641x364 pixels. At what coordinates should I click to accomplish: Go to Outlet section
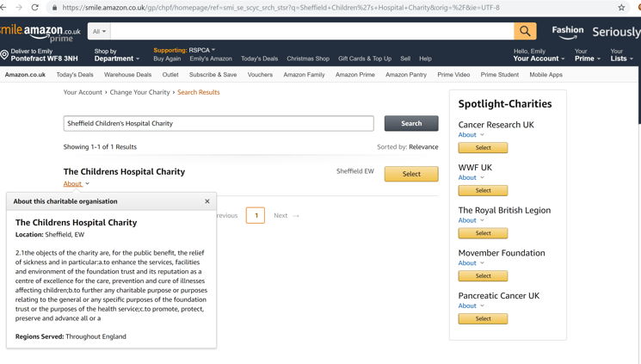click(x=170, y=75)
